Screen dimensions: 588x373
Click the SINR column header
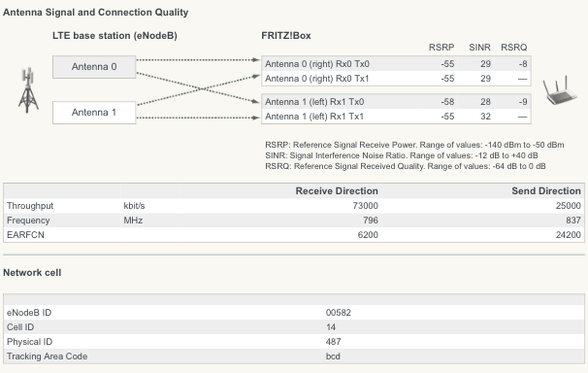pos(479,48)
